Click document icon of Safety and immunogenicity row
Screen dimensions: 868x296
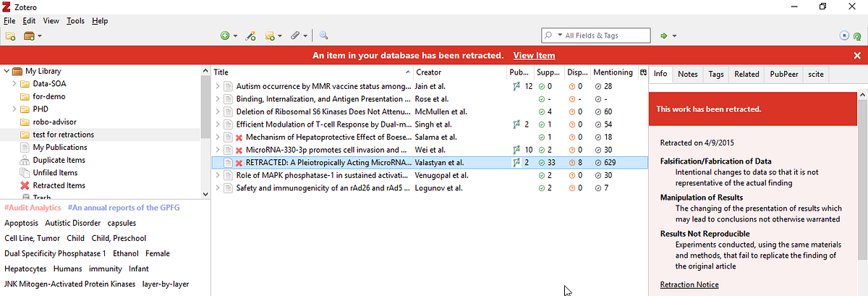229,188
